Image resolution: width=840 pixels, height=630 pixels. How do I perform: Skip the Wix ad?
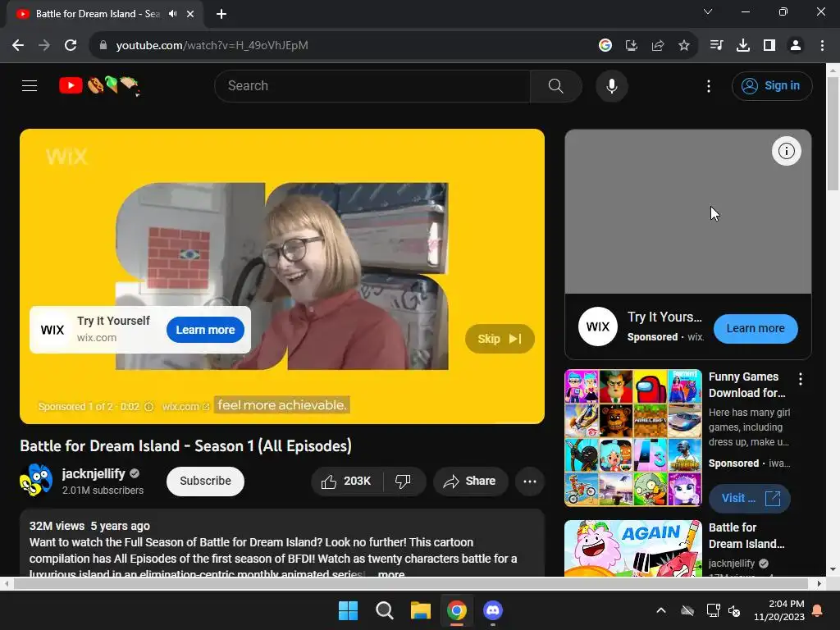[x=500, y=339]
